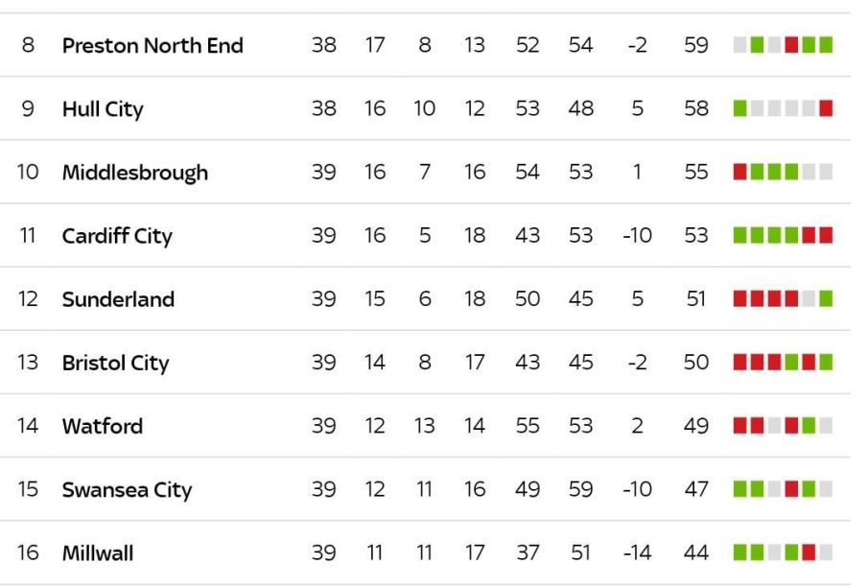Open the Preston North End team link
868x588 pixels.
coord(152,45)
